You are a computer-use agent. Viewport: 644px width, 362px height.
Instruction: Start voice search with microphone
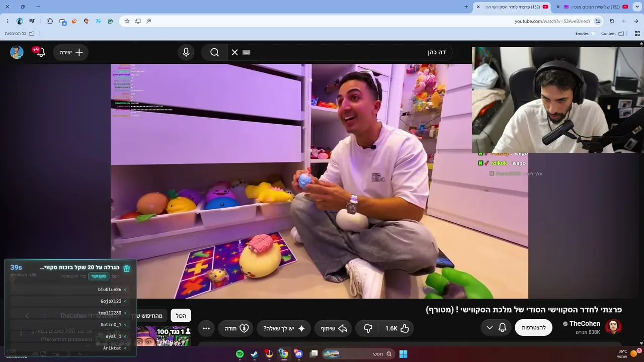186,52
